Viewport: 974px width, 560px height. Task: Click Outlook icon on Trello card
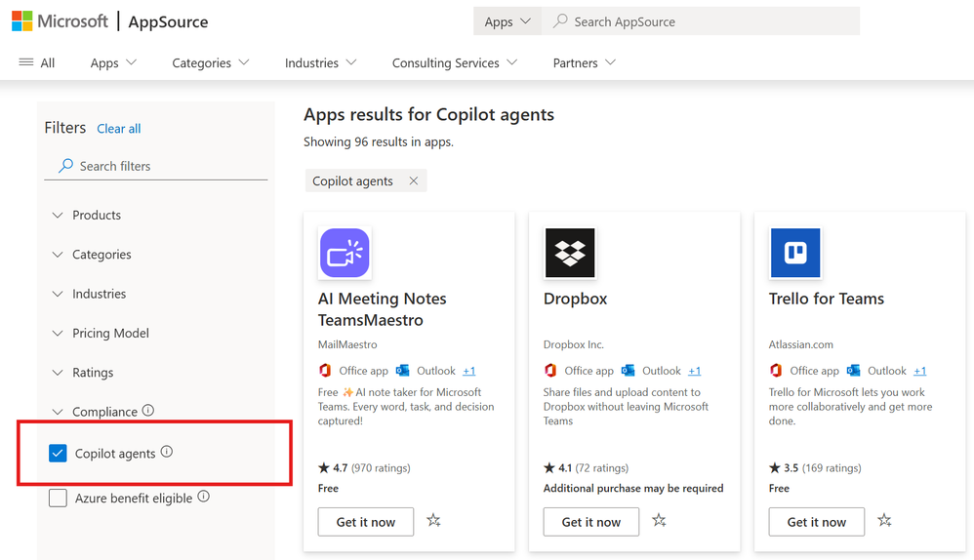pos(854,371)
